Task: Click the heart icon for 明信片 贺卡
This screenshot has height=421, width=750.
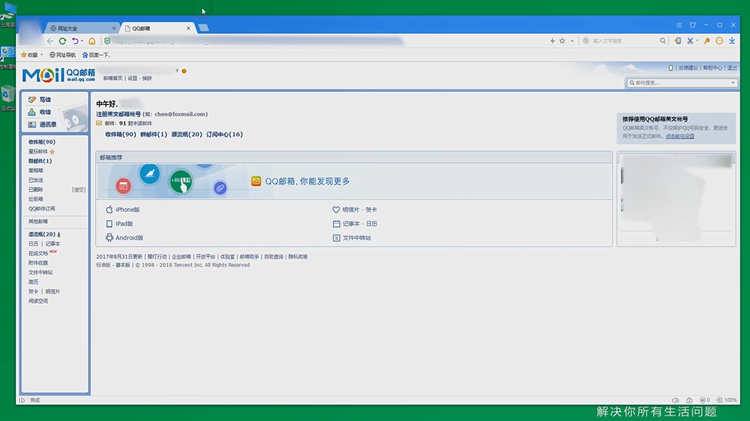Action: tap(336, 210)
